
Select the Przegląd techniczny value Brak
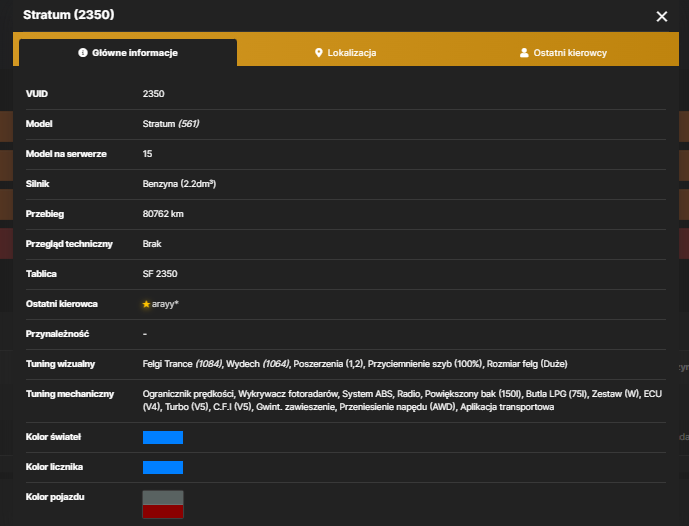[x=152, y=244]
